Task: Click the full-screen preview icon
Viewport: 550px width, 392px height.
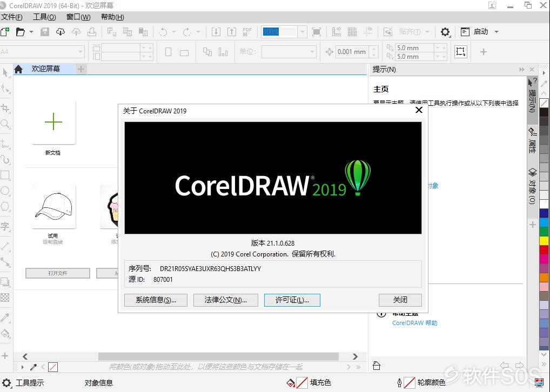Action: click(x=317, y=32)
